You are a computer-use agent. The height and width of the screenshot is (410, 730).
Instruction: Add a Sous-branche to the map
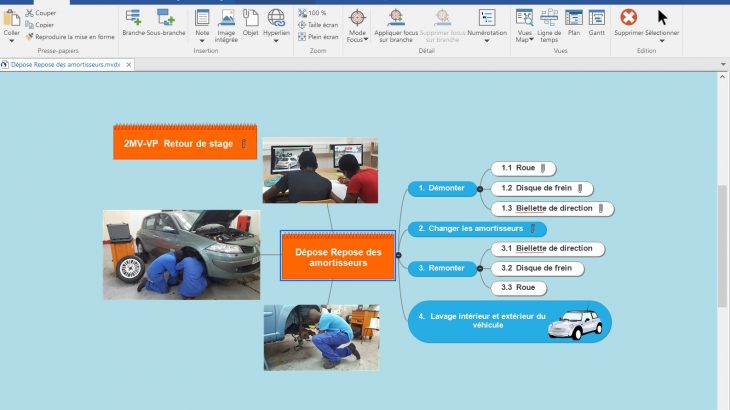166,18
